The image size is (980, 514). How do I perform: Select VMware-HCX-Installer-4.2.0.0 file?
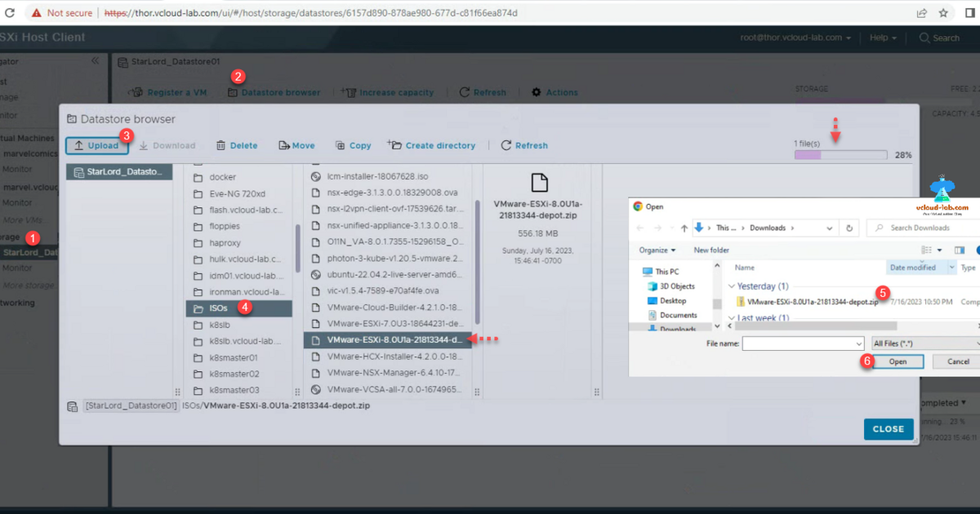[386, 357]
